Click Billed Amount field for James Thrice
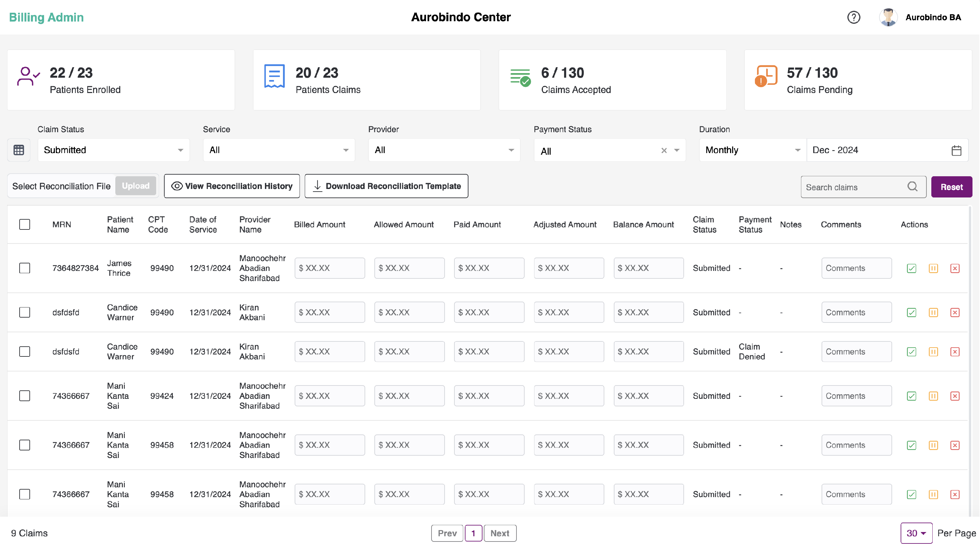This screenshot has width=980, height=549. [x=330, y=268]
